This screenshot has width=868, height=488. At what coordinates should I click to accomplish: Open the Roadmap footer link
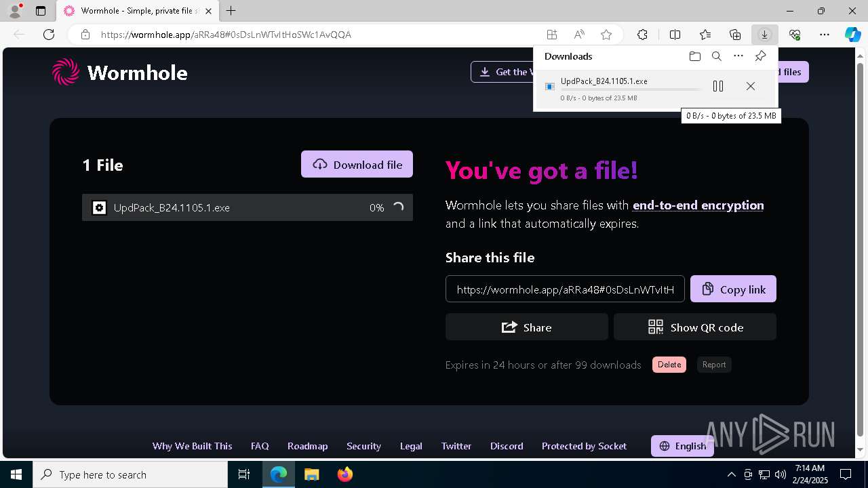tap(307, 446)
